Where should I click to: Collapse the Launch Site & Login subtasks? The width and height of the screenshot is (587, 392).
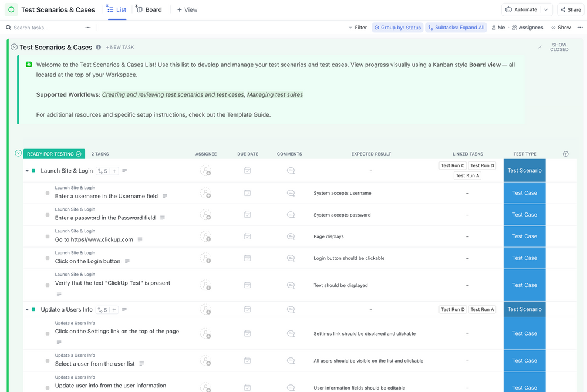[x=26, y=170]
